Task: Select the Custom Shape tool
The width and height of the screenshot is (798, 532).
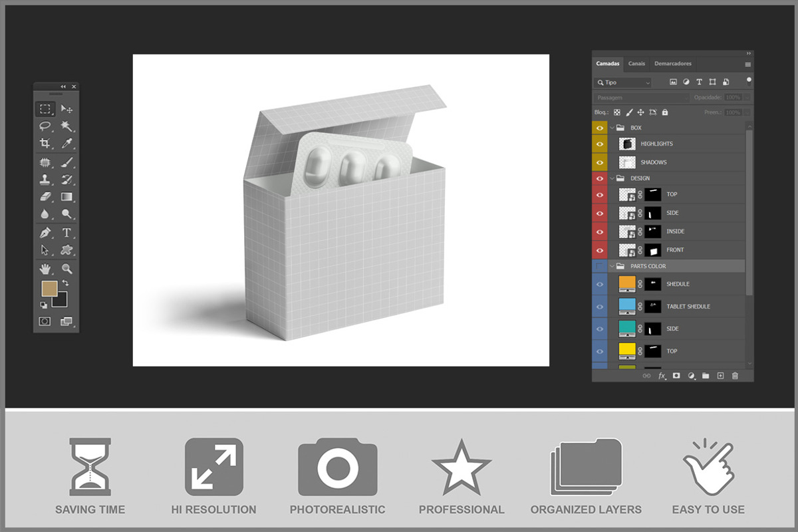Action: pos(66,250)
